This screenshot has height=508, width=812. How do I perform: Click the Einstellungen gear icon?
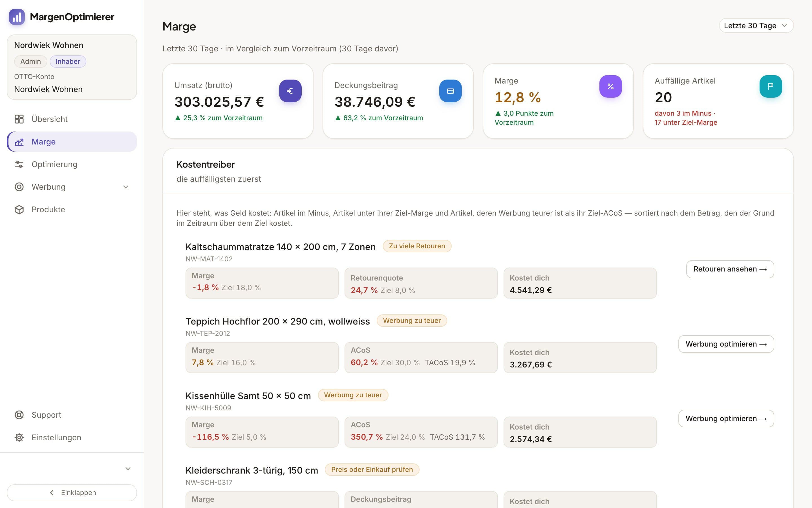[x=19, y=437]
